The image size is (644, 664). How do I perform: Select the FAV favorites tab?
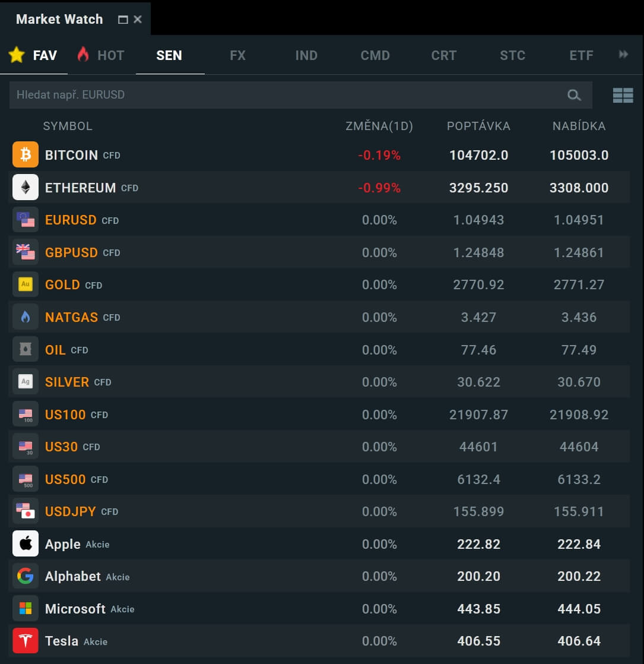(34, 55)
